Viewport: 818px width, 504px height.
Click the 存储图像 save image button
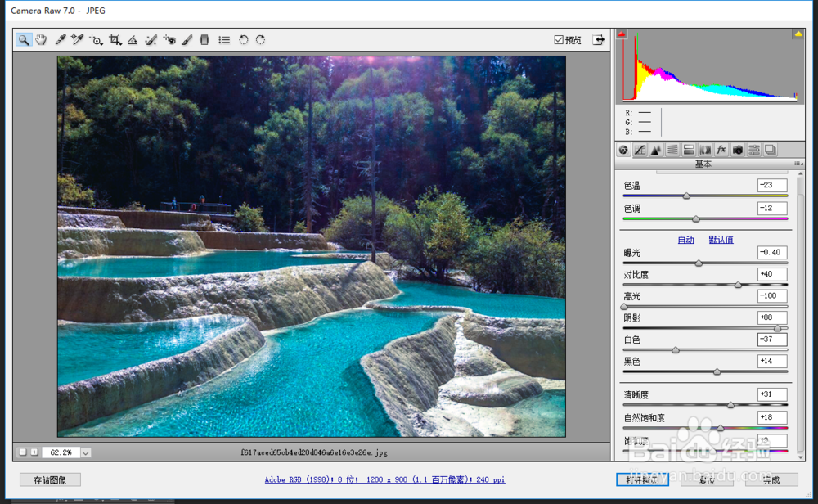[x=50, y=480]
